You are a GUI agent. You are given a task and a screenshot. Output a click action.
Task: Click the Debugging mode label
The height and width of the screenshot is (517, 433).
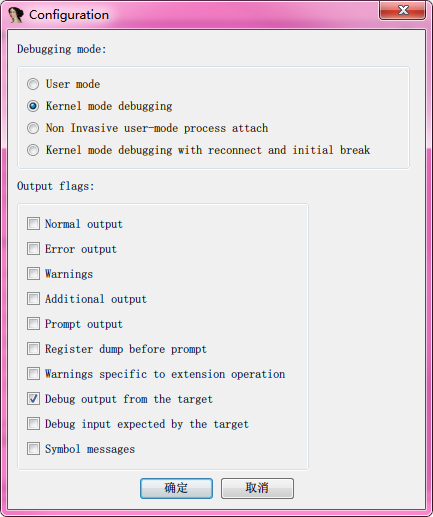62,49
